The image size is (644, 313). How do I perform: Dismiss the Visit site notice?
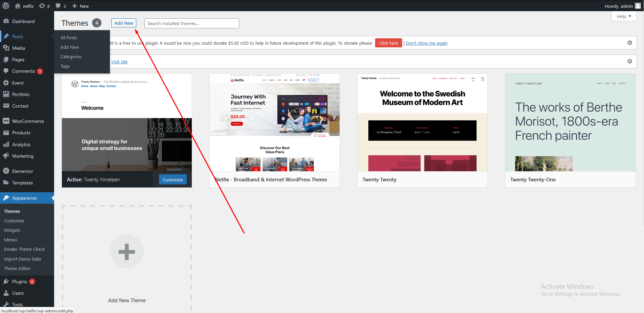[629, 61]
